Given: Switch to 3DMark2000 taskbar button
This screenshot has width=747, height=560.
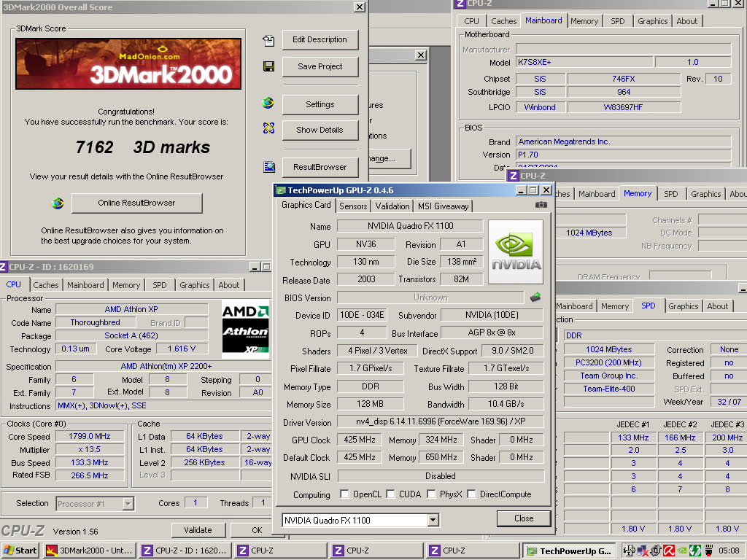Looking at the screenshot, I should [x=90, y=551].
